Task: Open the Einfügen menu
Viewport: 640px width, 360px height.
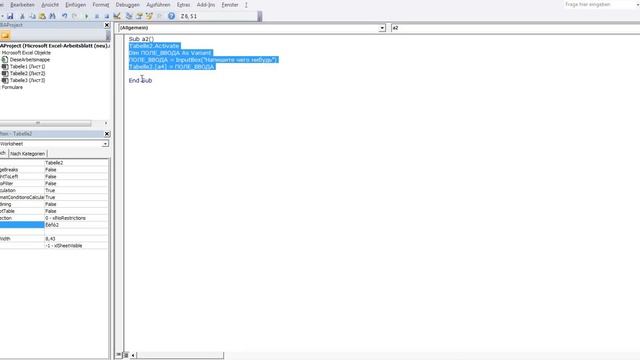Action: click(76, 5)
